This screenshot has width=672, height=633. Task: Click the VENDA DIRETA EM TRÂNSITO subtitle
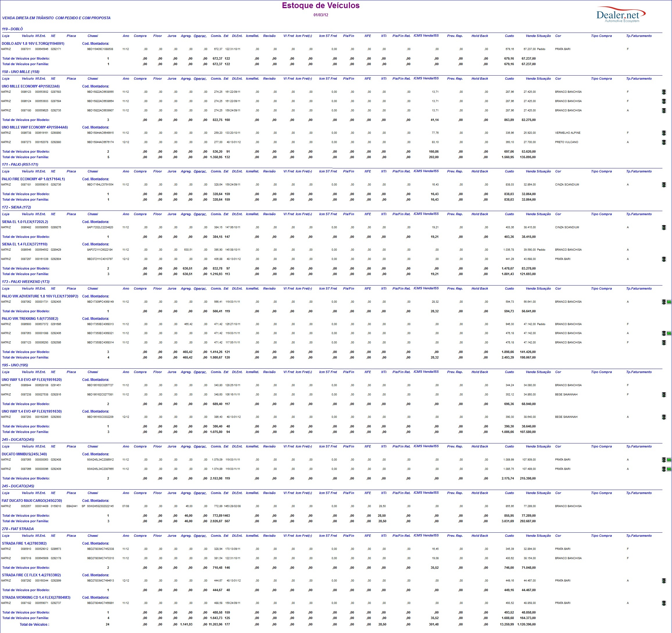pos(56,18)
